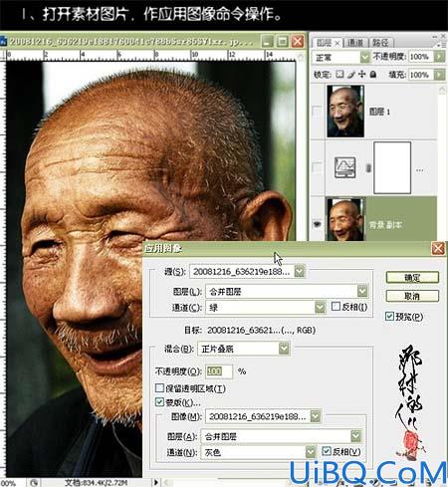Close the Layers tab with its X
448x487 pixels.
tap(336, 43)
